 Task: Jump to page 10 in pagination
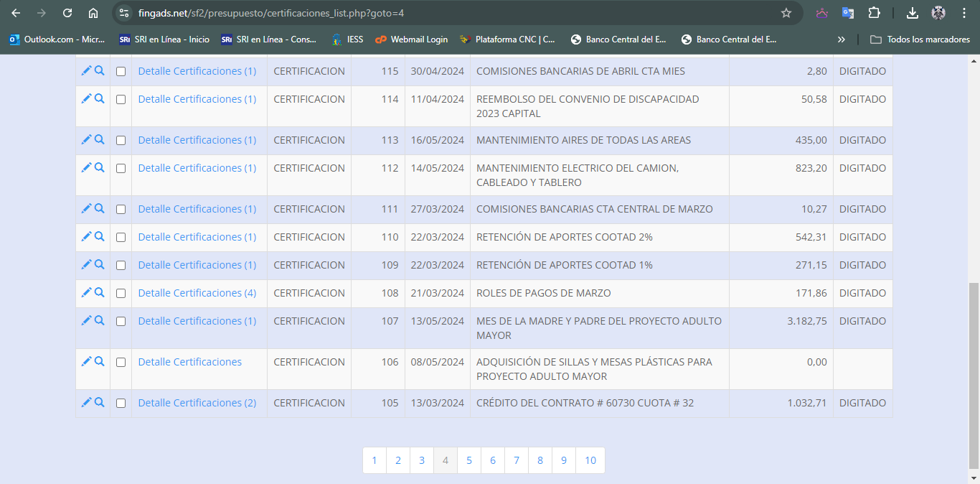click(590, 460)
